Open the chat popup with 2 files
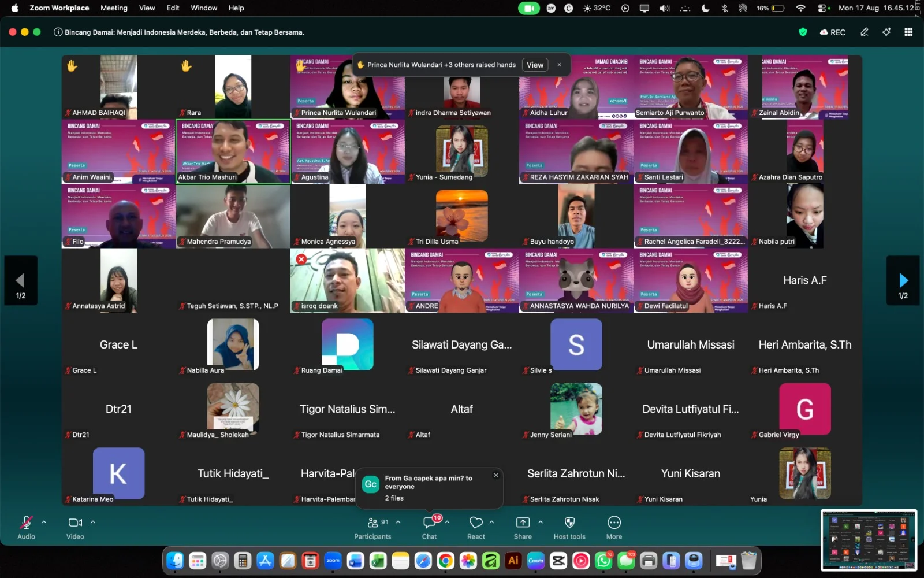Screen dimensions: 924x578 [429, 488]
